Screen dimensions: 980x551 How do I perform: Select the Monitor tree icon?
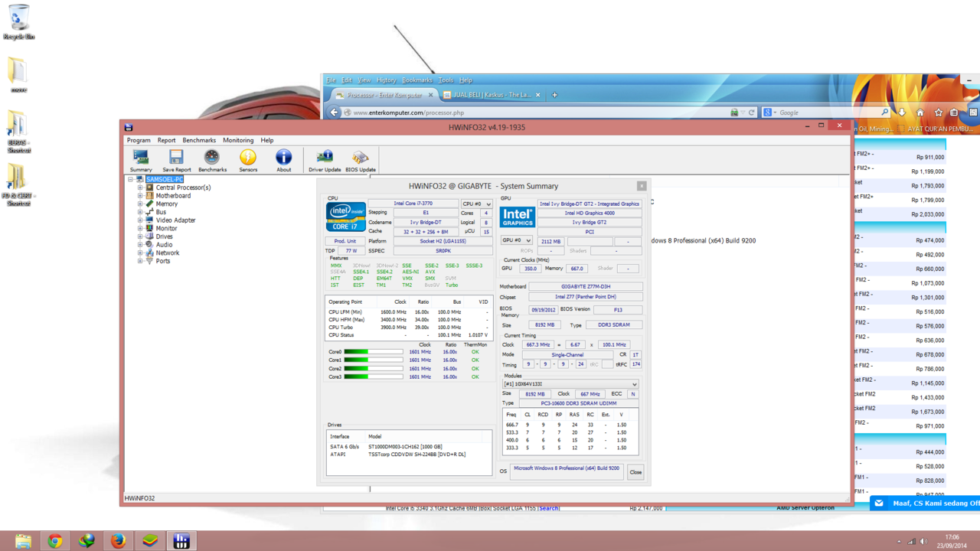149,228
